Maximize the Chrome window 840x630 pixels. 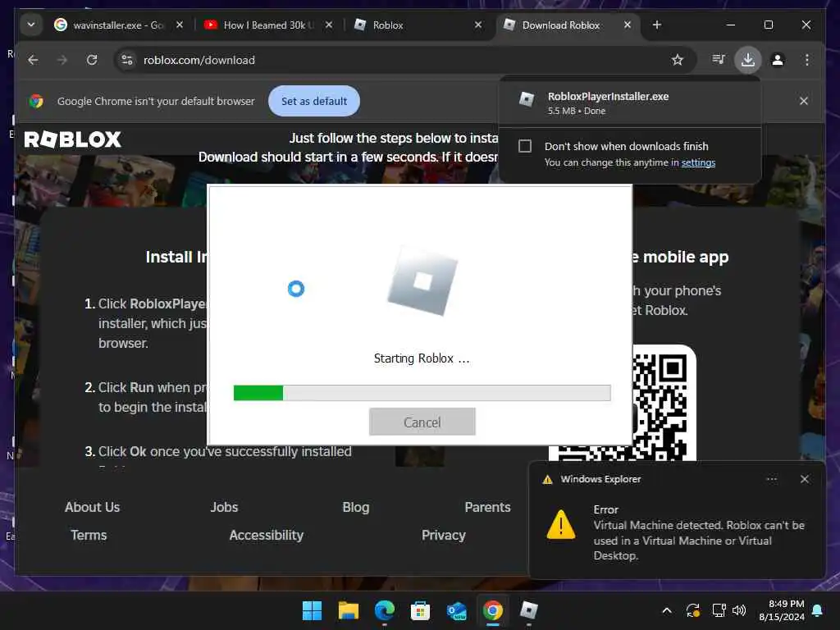(768, 25)
